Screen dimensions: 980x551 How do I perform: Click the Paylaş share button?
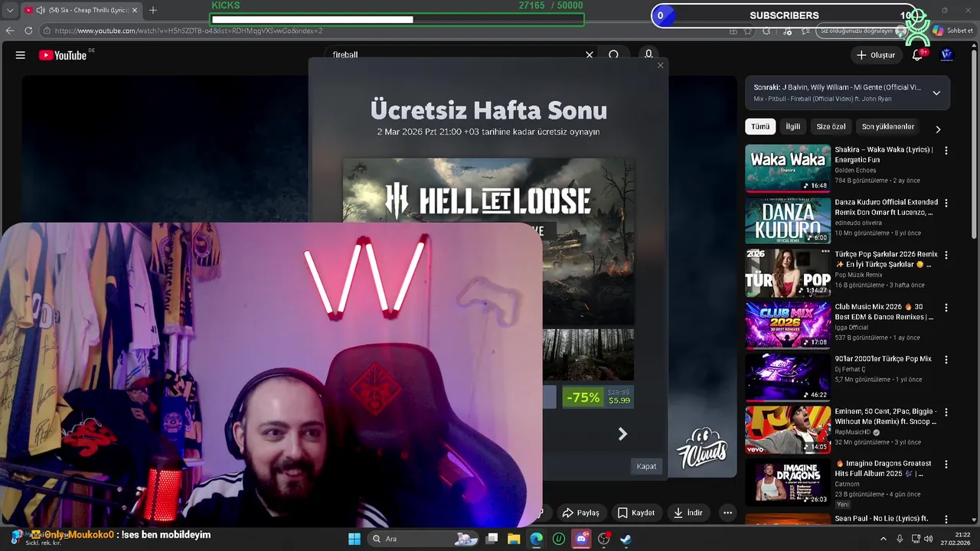(580, 513)
